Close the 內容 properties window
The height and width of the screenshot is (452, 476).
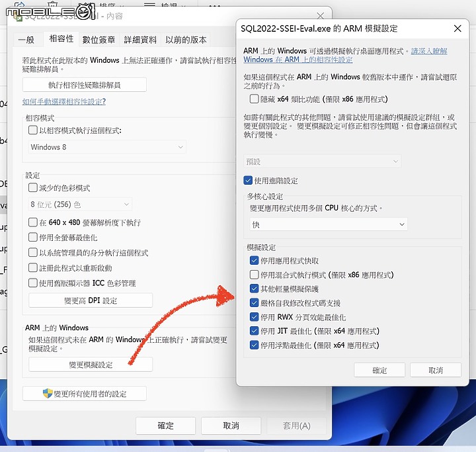tap(321, 15)
